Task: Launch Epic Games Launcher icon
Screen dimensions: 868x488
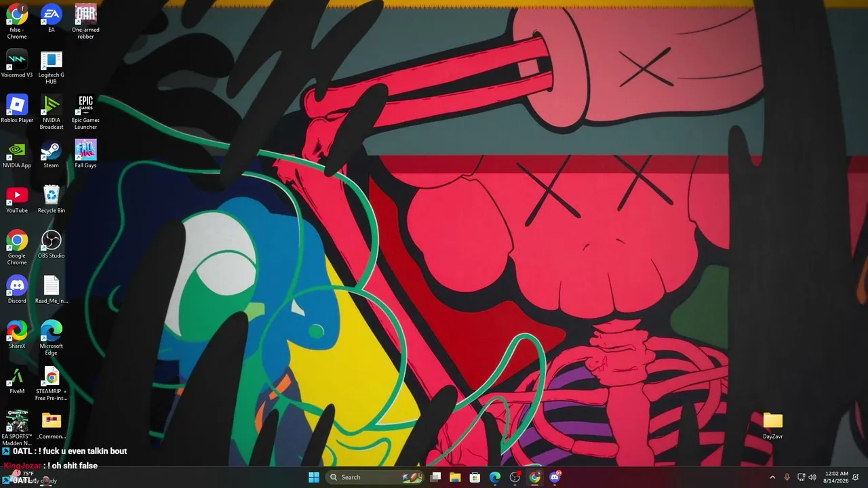Action: point(85,112)
